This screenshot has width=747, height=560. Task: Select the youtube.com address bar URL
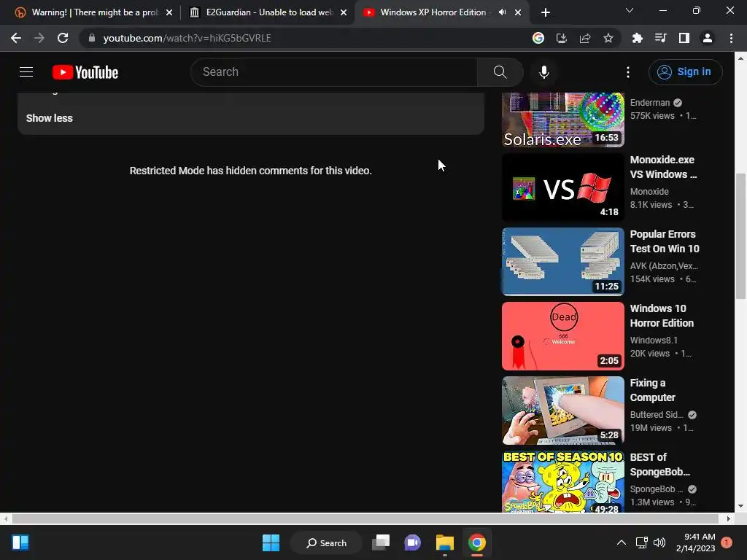coord(187,38)
